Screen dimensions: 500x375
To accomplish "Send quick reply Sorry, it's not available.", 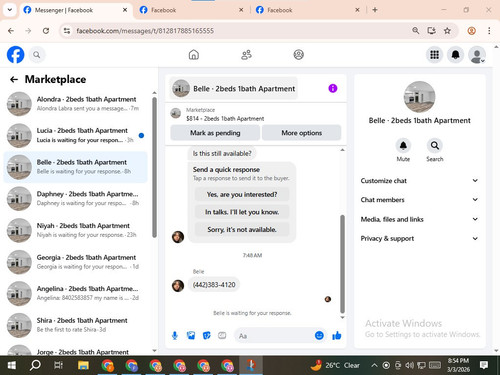I will click(242, 229).
